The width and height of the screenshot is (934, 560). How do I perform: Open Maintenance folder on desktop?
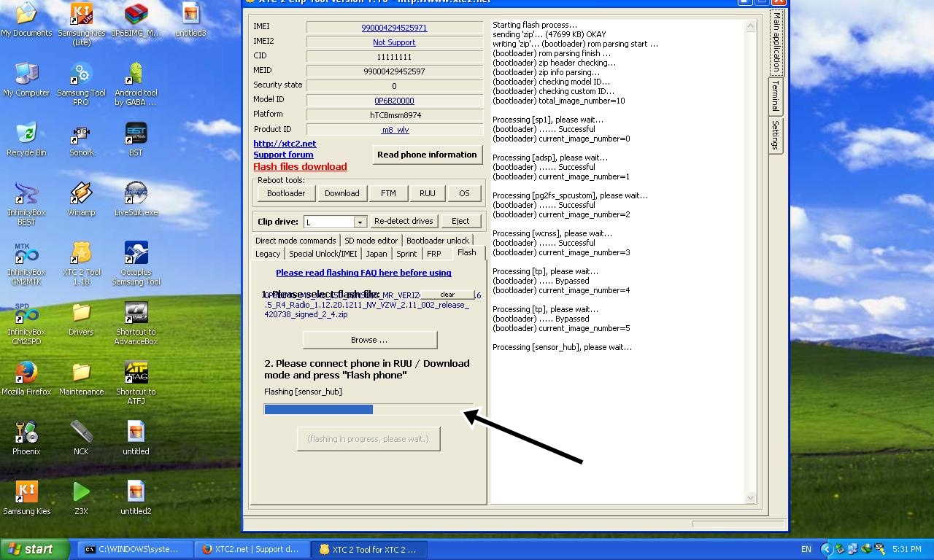pyautogui.click(x=81, y=378)
